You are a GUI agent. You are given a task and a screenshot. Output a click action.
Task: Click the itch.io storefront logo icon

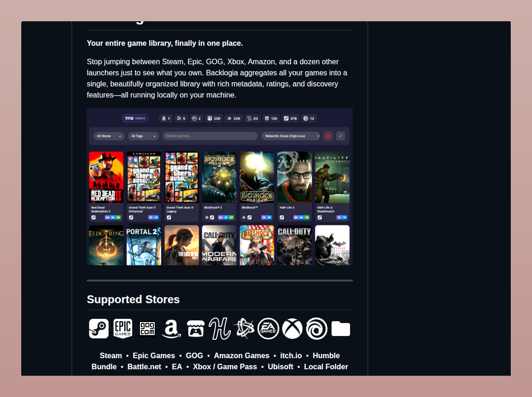[x=196, y=329]
